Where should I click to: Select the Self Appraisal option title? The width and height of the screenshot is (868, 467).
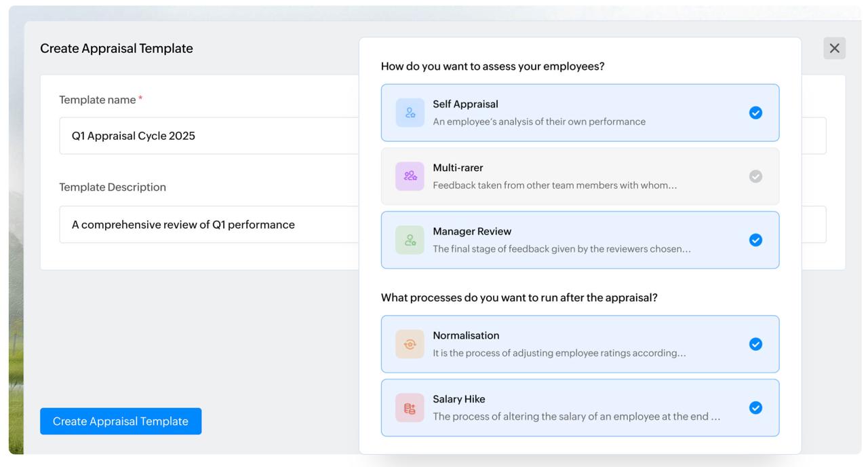465,104
